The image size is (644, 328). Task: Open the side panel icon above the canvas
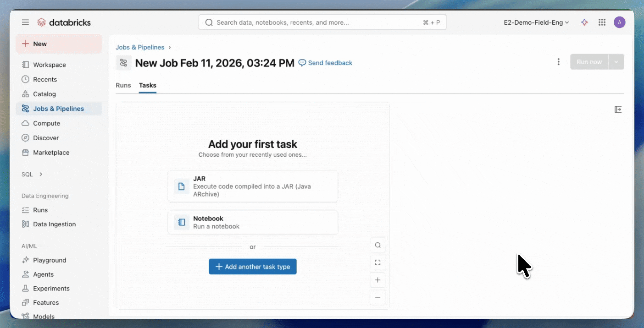tap(618, 109)
